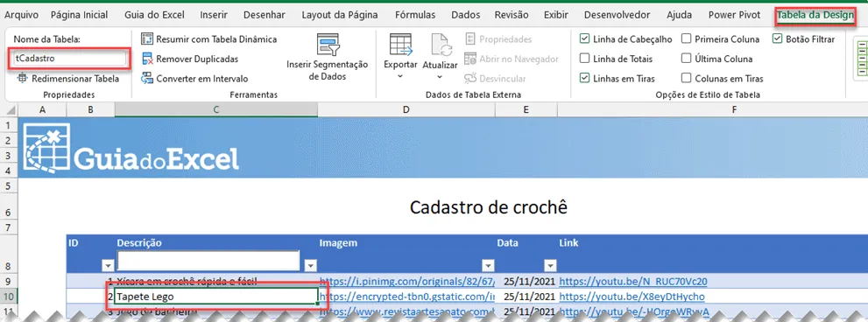Click the Desvincular icon

point(470,79)
